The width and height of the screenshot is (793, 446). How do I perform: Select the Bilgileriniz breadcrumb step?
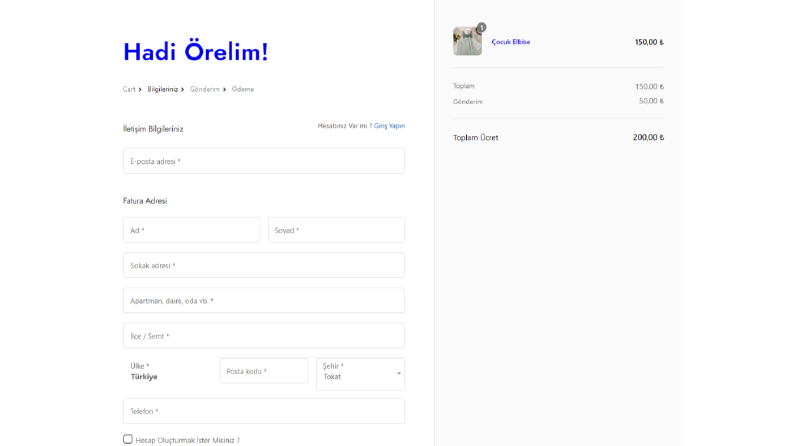(162, 89)
